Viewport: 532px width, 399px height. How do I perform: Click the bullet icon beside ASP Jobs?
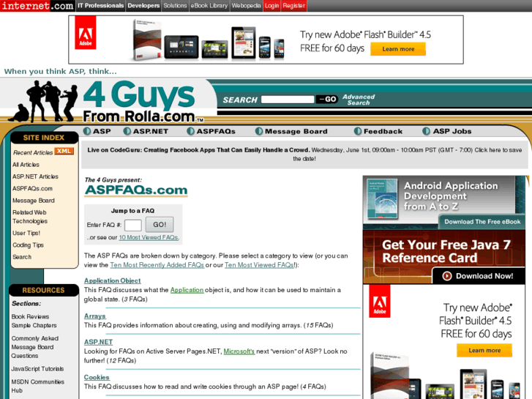426,131
